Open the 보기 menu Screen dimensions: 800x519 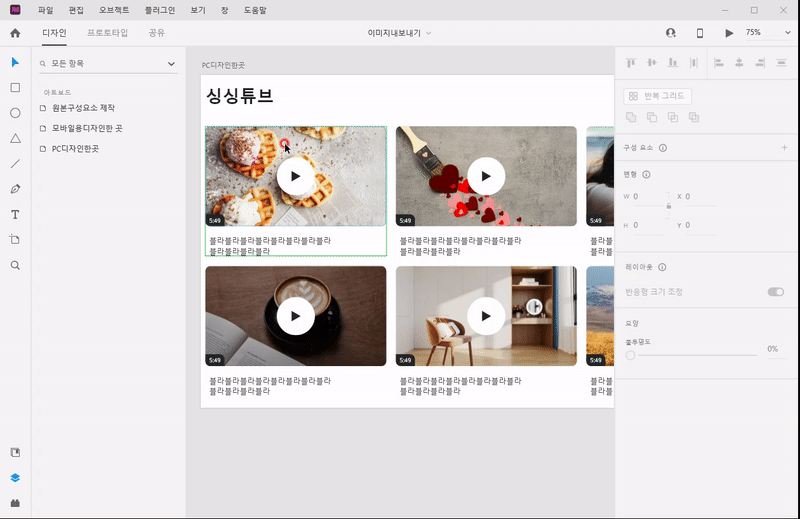(198, 10)
